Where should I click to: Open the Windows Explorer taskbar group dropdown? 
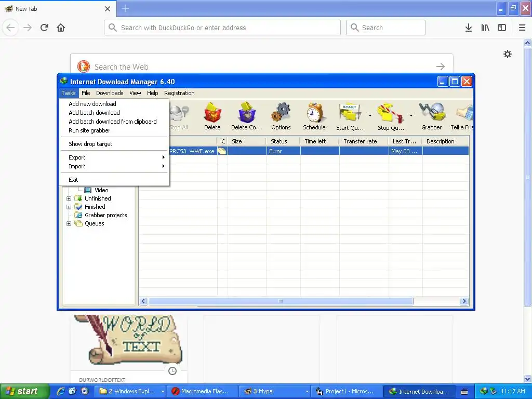pos(163,391)
